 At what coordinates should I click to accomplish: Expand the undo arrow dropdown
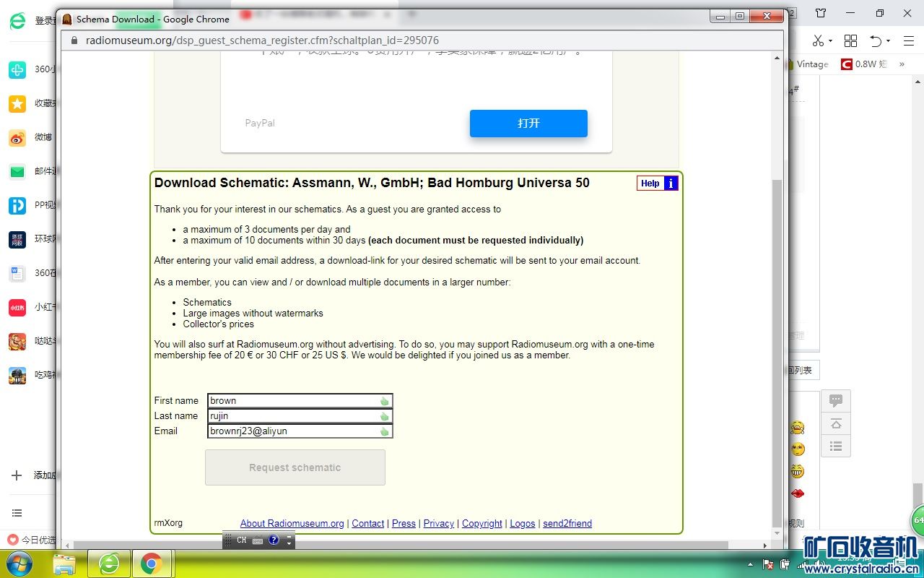(x=888, y=41)
